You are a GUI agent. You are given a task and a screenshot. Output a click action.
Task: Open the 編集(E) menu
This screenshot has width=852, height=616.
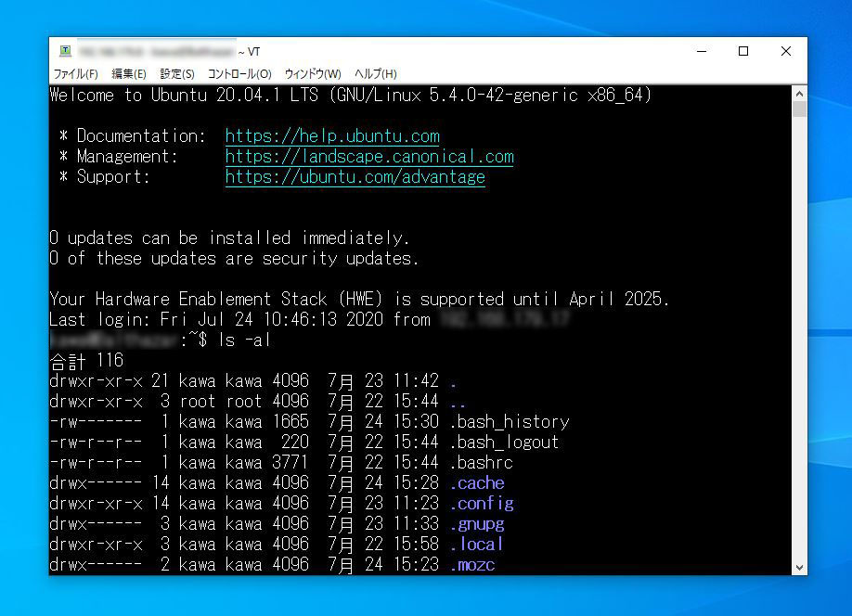(129, 74)
